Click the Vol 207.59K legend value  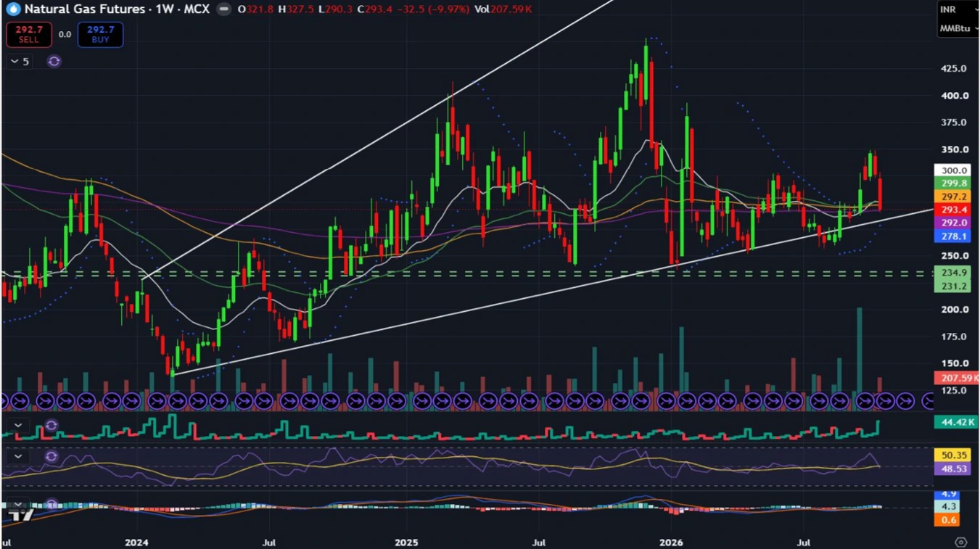[x=504, y=9]
